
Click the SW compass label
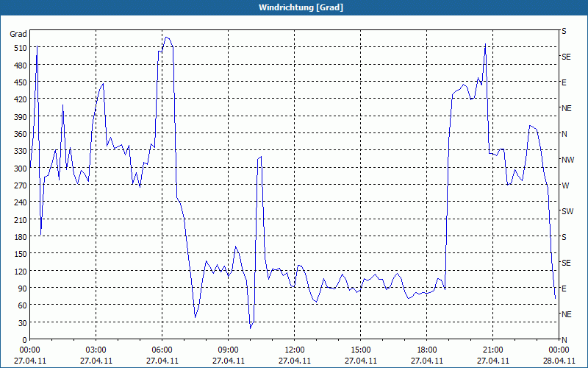coord(567,211)
